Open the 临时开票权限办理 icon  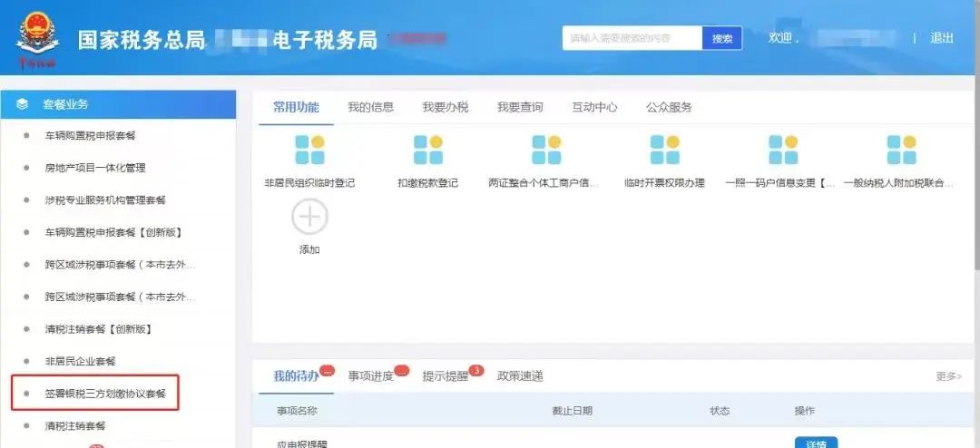(664, 150)
